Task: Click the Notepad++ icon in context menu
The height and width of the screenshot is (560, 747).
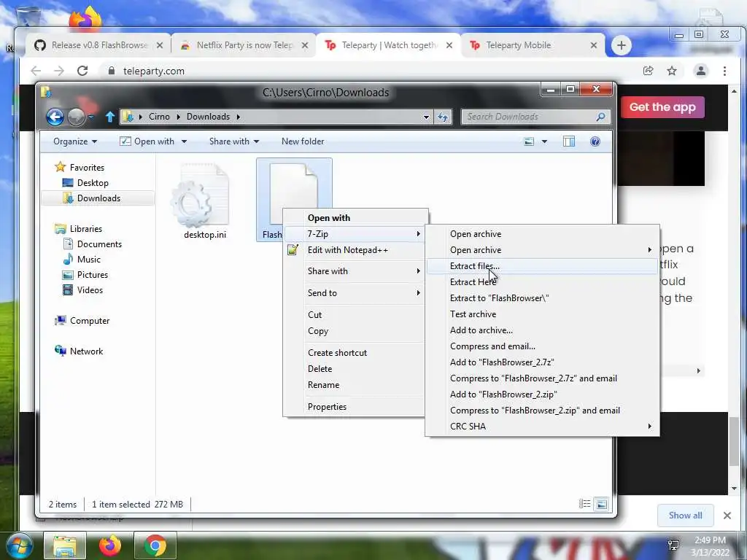Action: pos(293,249)
